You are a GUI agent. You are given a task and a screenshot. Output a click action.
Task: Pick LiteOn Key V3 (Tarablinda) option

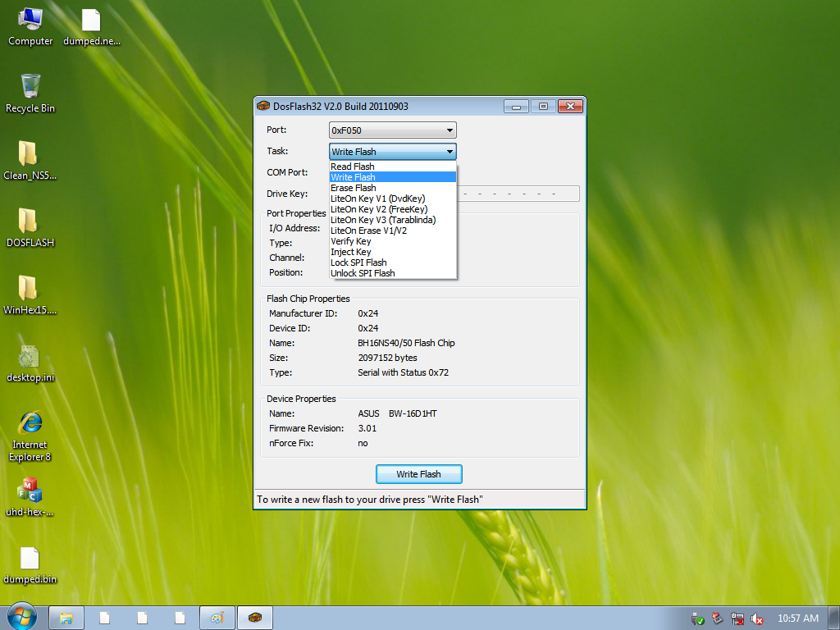(x=382, y=220)
